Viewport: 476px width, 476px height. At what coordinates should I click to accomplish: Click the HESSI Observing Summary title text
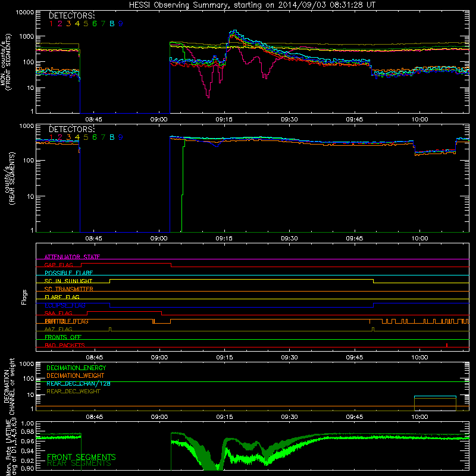tap(252, 5)
